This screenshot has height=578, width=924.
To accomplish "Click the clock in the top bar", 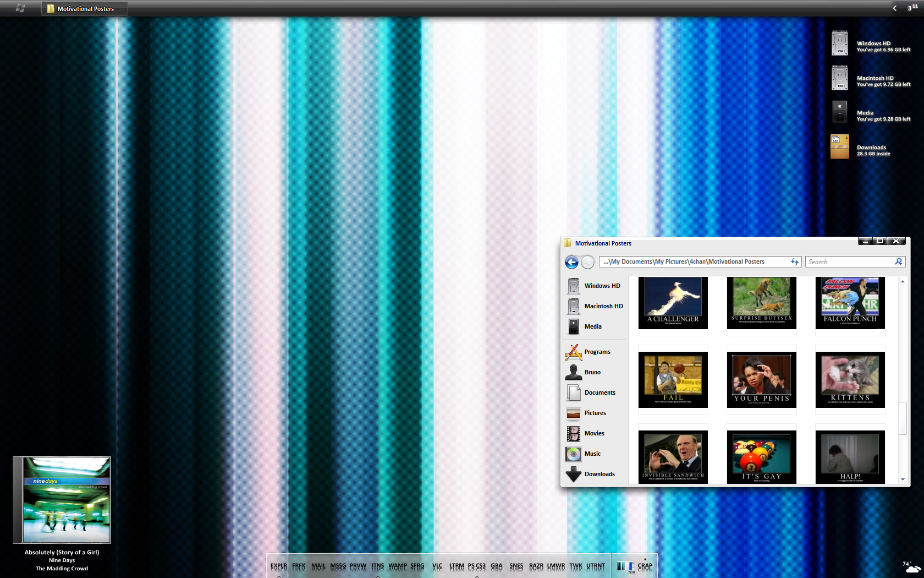I will pos(912,8).
